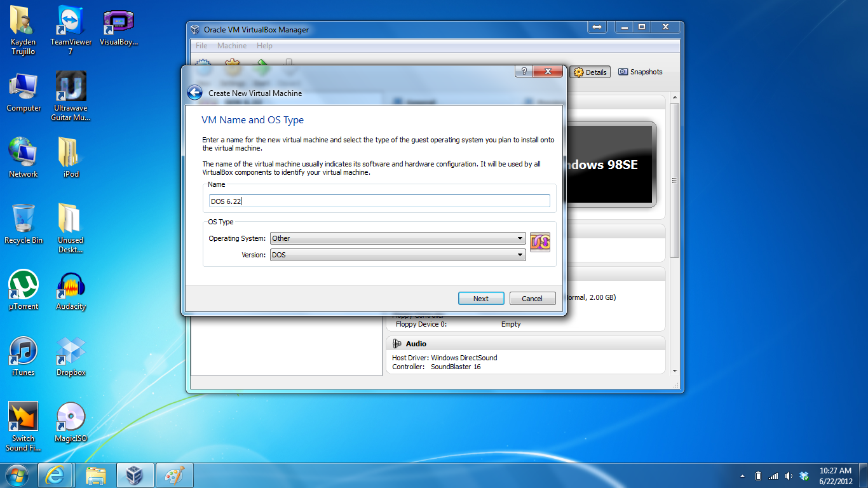868x488 pixels.
Task: Cancel the Create New Virtual Machine wizard
Action: click(x=532, y=298)
